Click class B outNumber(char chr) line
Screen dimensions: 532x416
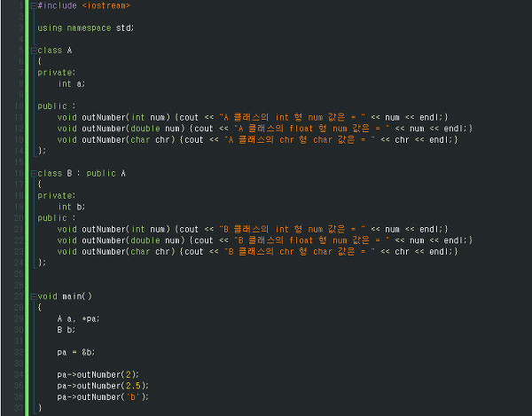coord(257,252)
